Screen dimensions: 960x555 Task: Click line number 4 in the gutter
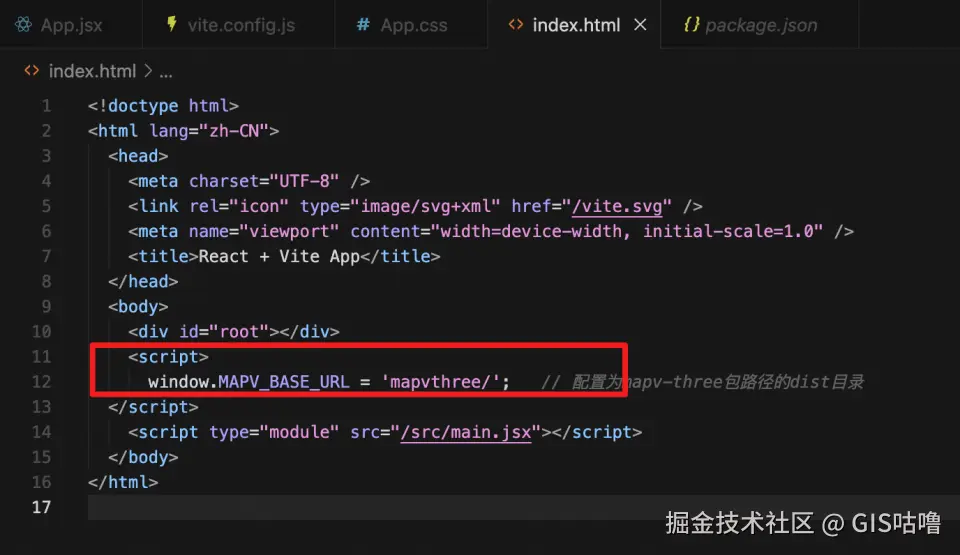47,181
